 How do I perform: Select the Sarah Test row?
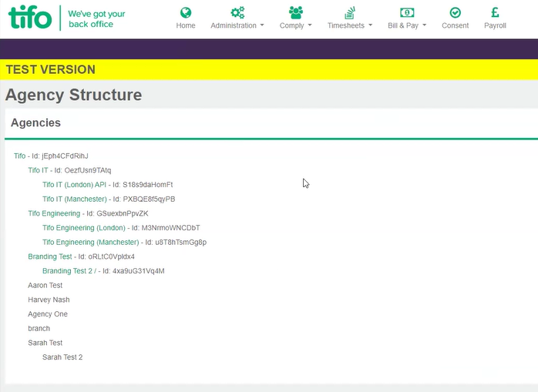click(x=45, y=343)
